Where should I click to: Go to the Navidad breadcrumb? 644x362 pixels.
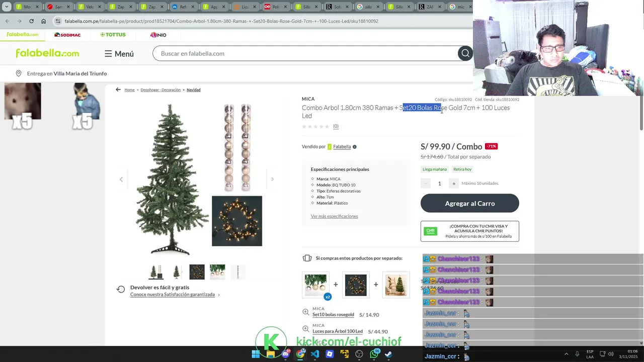click(x=194, y=90)
